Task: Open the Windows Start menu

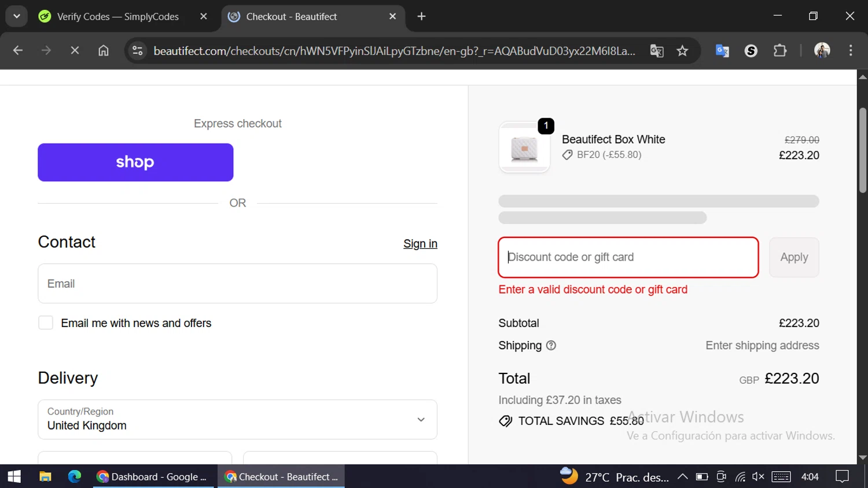Action: point(14,476)
